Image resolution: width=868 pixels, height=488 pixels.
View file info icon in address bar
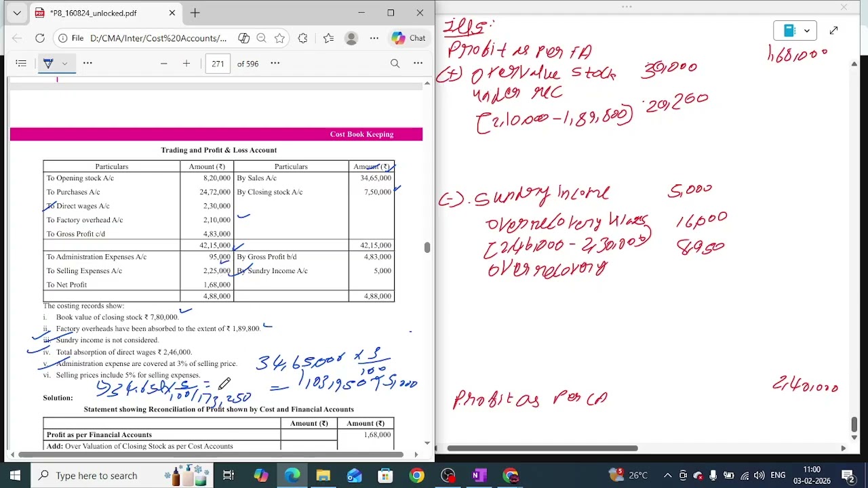click(62, 38)
